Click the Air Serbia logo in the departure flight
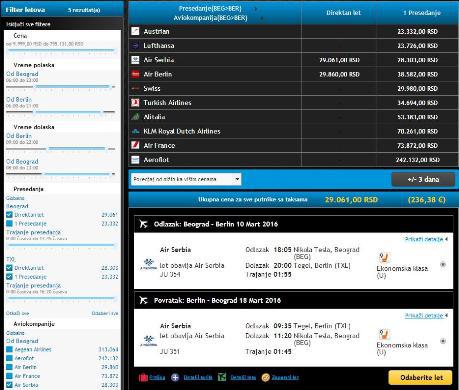Viewport: 459px width, 390px height. [x=148, y=264]
